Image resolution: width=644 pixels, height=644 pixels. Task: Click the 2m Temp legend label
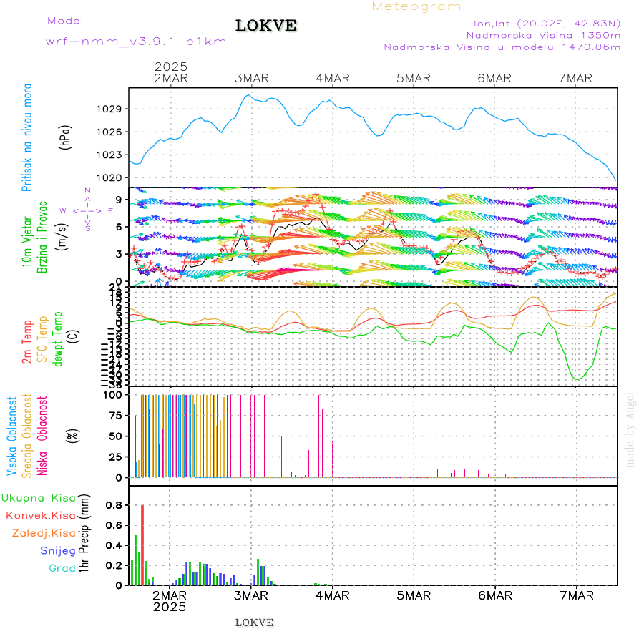pos(27,342)
